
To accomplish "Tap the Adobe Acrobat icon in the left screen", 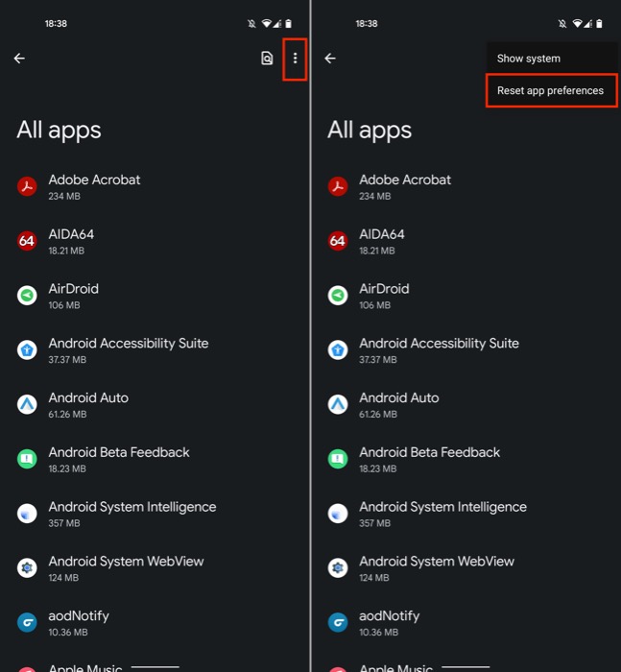I will point(27,186).
